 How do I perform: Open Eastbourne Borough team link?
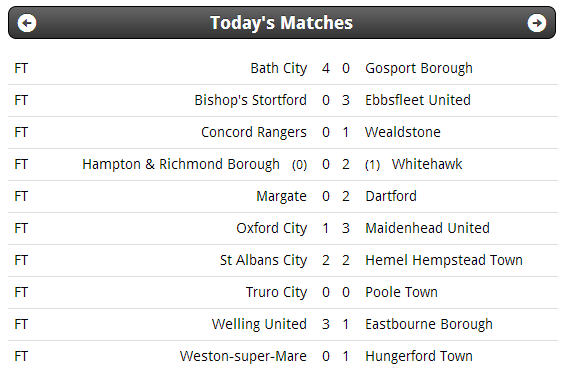429,324
